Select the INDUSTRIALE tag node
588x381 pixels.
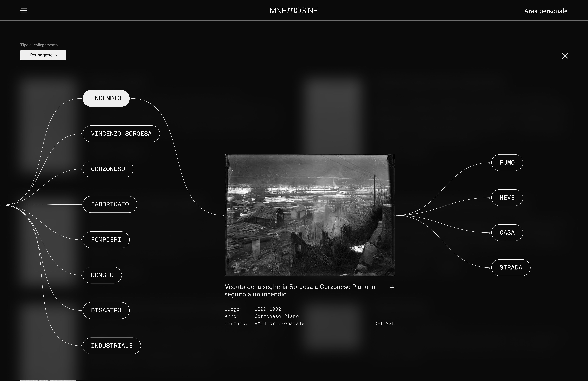tap(112, 346)
